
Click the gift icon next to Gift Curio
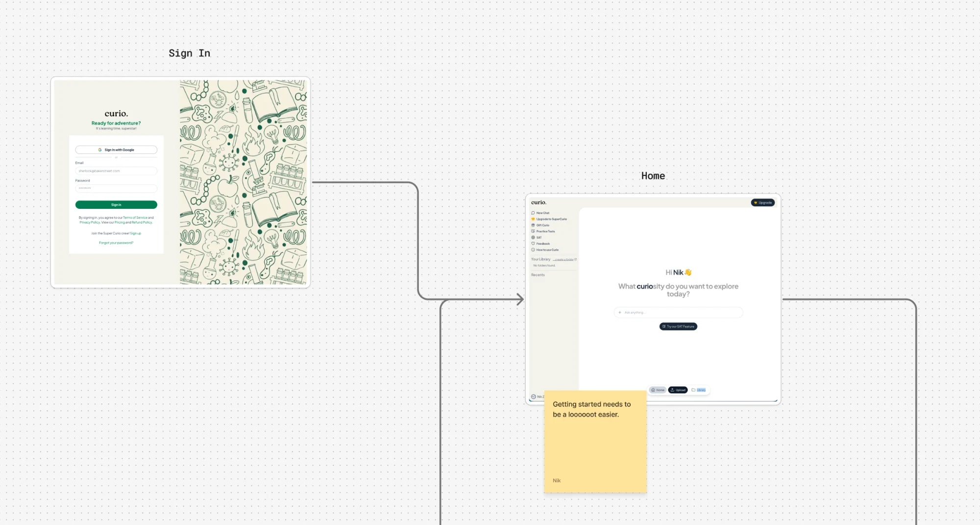click(533, 225)
